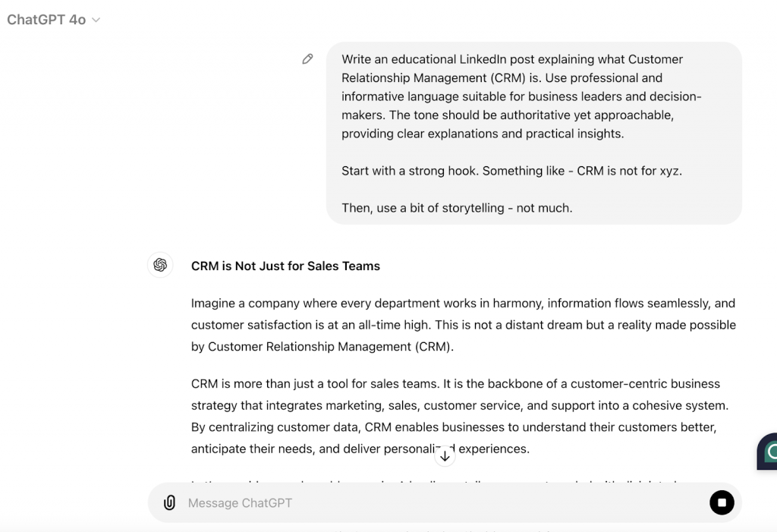Click the ChatGPT logo avatar beside response
The height and width of the screenshot is (532, 777).
pos(160,265)
